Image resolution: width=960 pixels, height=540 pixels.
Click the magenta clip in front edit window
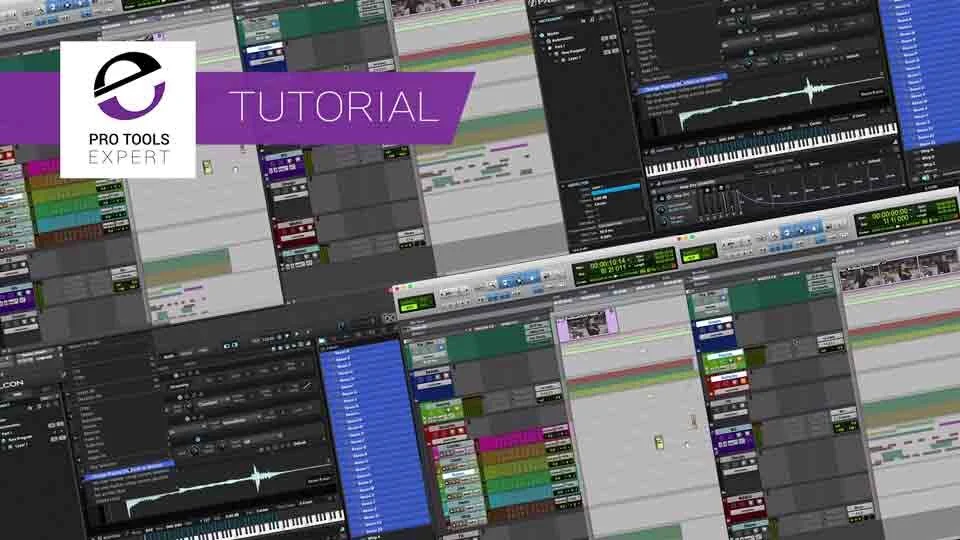coord(510,440)
